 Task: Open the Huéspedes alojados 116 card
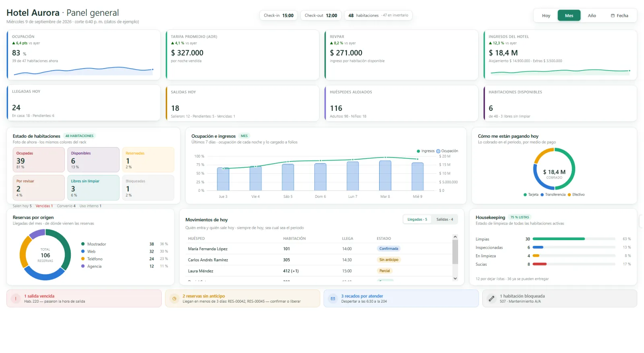(x=401, y=103)
